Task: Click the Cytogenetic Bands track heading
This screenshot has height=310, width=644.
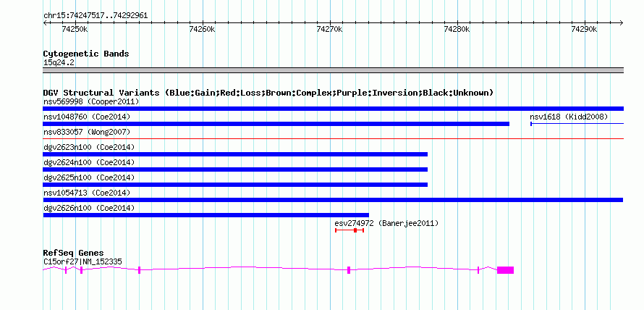Action: pos(86,54)
